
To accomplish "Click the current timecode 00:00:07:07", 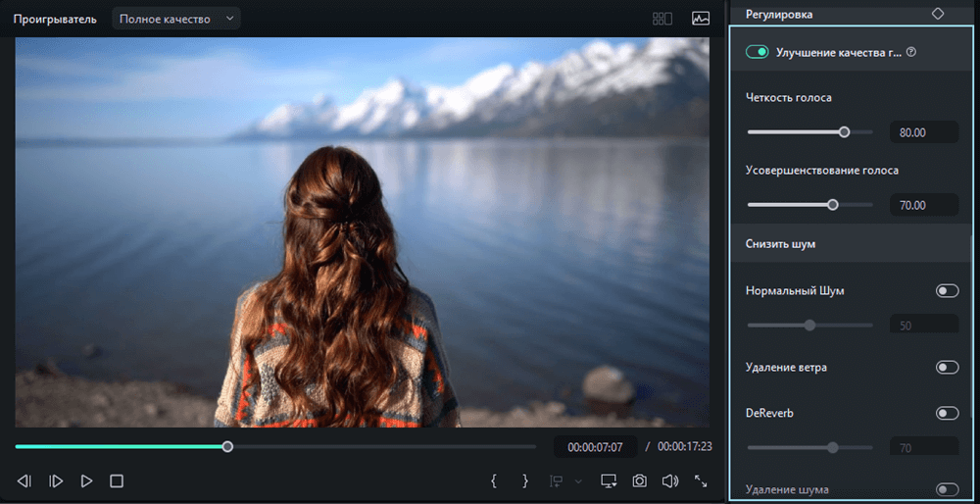I will pyautogui.click(x=595, y=447).
